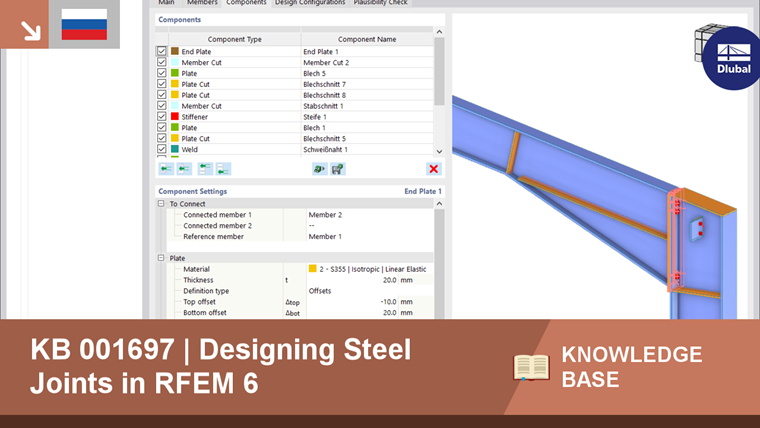Click the diagonal arrow icon in the orange box
The width and height of the screenshot is (760, 428).
(30, 31)
